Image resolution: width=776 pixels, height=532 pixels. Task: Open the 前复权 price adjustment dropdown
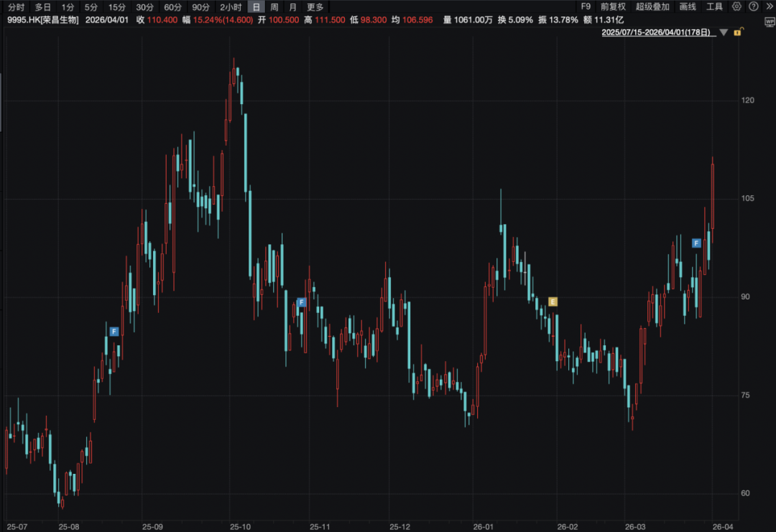pyautogui.click(x=614, y=7)
